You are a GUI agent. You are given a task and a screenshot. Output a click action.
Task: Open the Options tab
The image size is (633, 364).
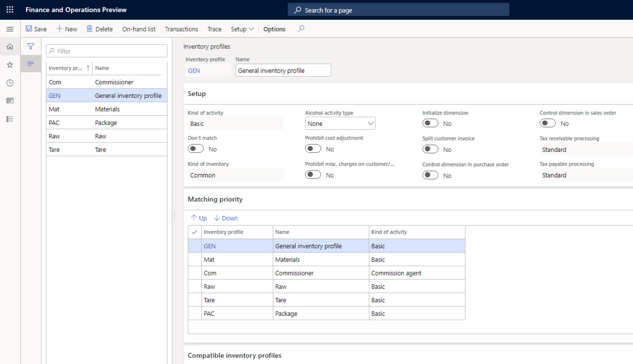(274, 29)
